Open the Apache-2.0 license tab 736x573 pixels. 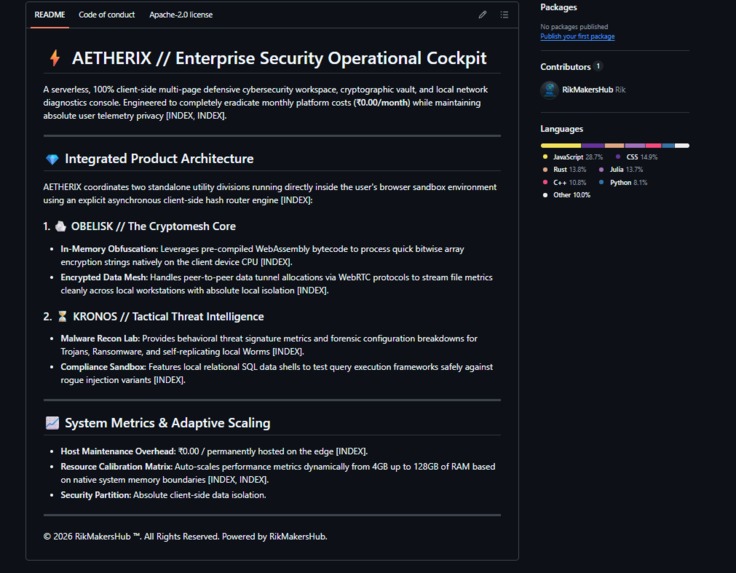coord(181,15)
